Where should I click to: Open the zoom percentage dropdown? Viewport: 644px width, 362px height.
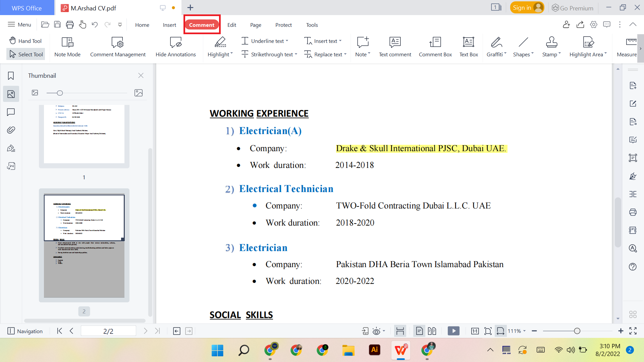click(x=515, y=331)
